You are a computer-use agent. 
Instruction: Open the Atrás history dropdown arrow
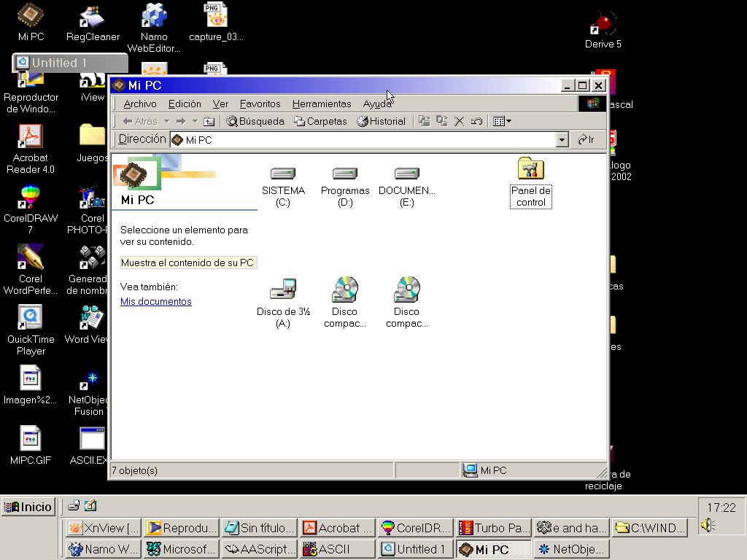point(167,122)
